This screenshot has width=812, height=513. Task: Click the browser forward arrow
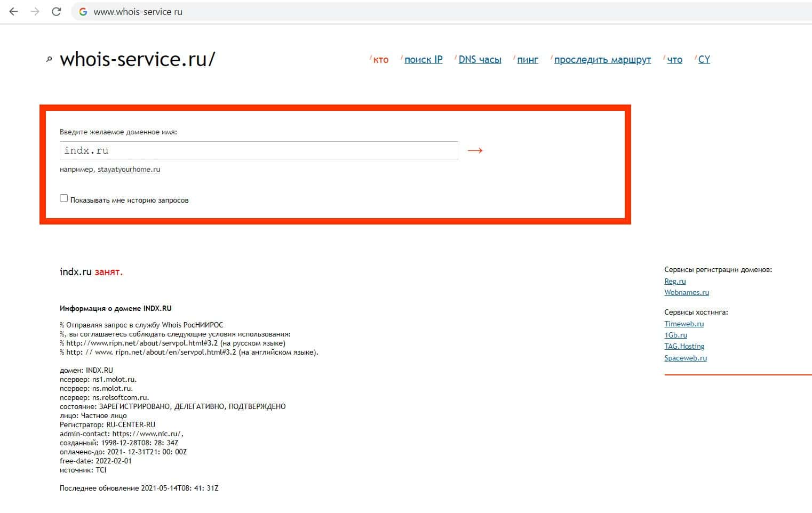(35, 12)
